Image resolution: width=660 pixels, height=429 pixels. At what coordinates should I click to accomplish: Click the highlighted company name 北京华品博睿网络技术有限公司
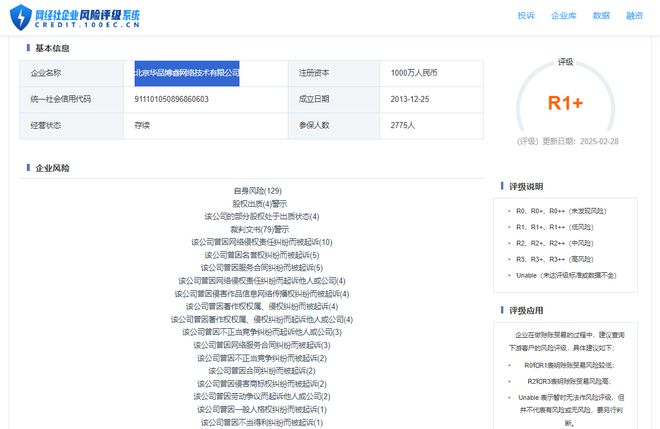click(187, 73)
